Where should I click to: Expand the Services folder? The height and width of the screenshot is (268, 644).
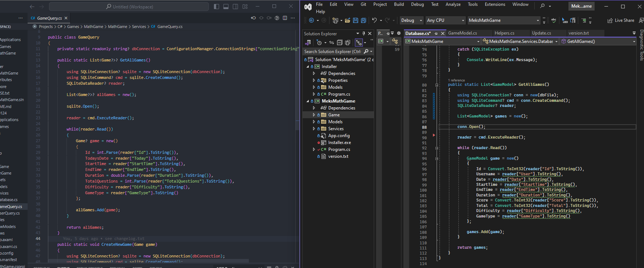(x=314, y=129)
